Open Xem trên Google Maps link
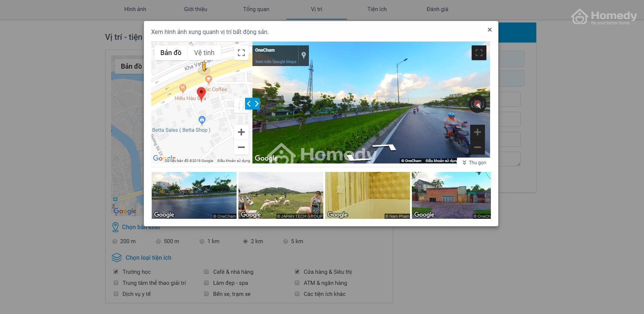This screenshot has width=644, height=314. pos(276,62)
